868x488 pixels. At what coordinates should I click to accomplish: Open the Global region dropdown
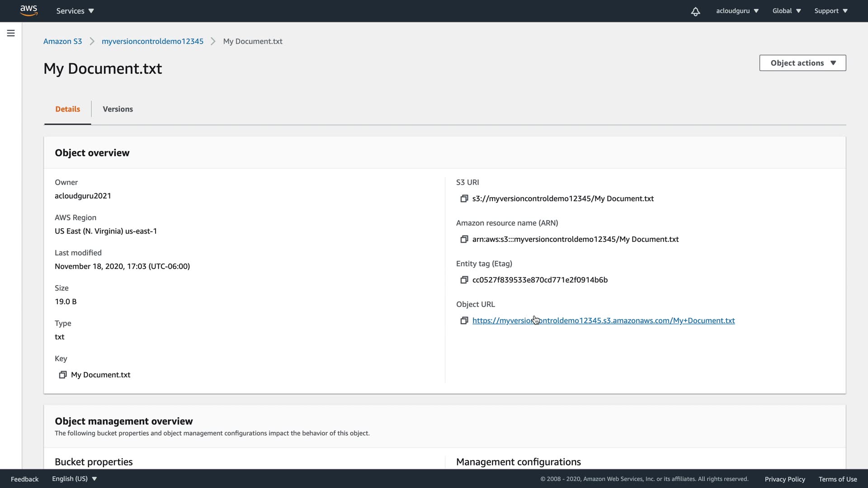pos(786,11)
